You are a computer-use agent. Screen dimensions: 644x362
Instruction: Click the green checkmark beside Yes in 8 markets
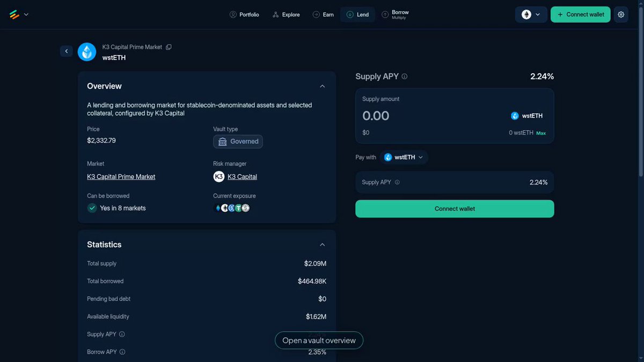92,208
